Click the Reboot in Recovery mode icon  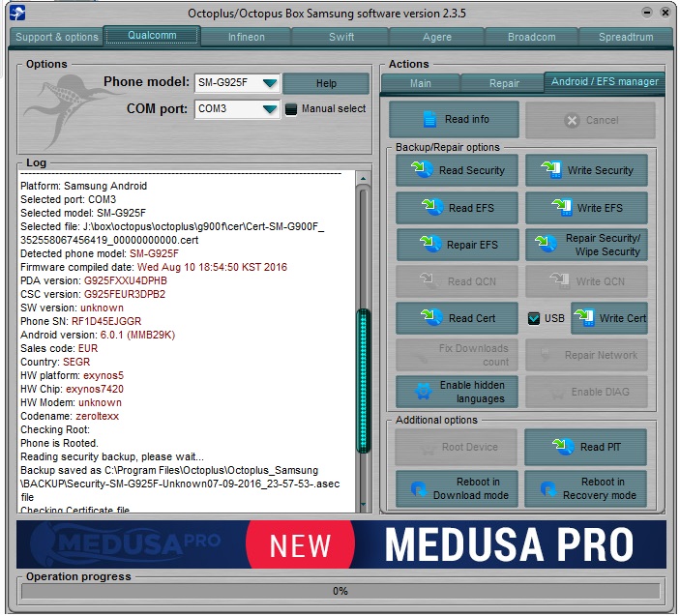point(548,489)
